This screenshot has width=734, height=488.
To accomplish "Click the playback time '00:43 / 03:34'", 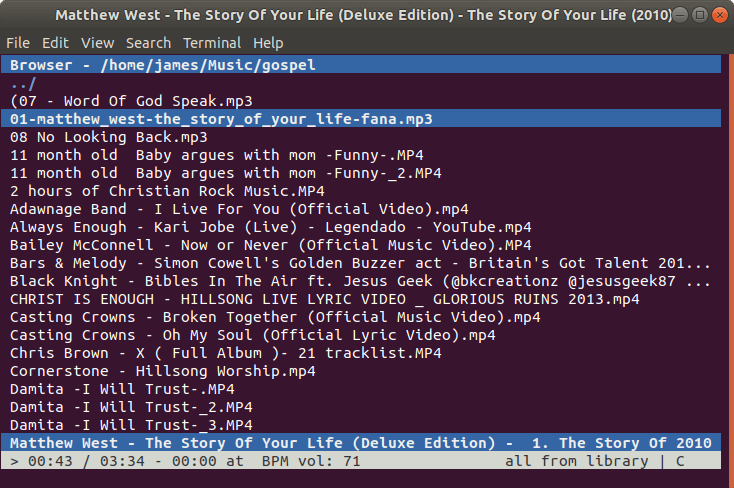I will pos(86,461).
